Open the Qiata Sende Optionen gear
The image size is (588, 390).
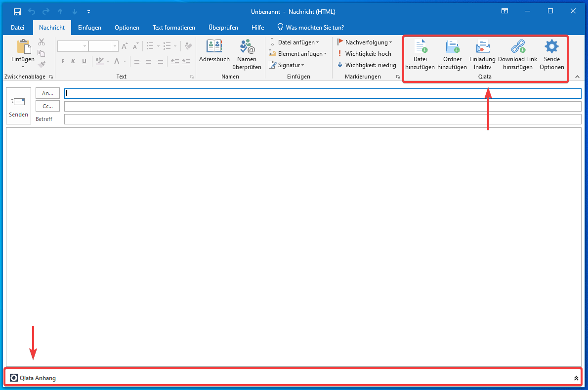coord(551,53)
